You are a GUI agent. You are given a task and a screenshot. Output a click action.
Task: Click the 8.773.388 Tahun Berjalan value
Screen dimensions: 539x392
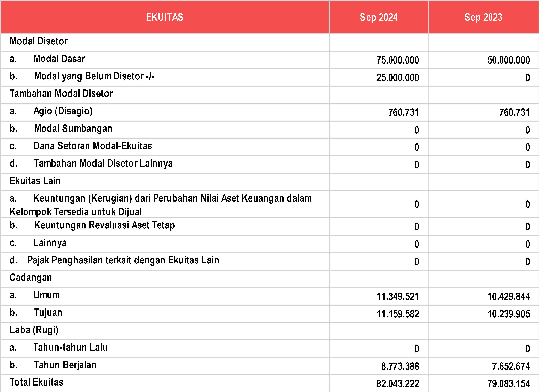coord(400,367)
